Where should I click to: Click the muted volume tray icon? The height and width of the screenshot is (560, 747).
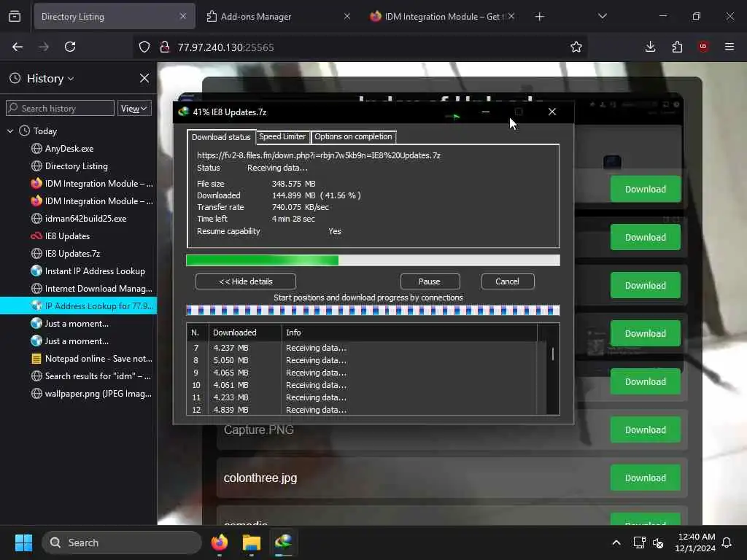coord(659,542)
